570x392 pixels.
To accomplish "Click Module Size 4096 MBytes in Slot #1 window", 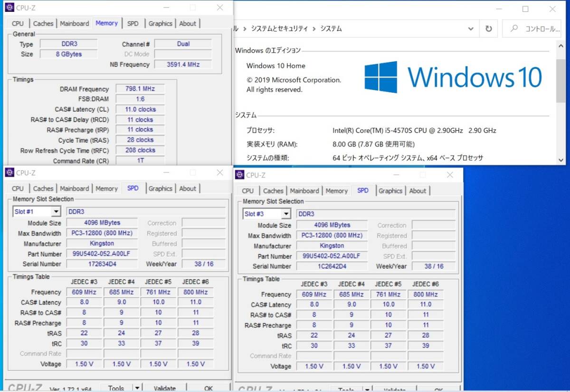I will (102, 222).
